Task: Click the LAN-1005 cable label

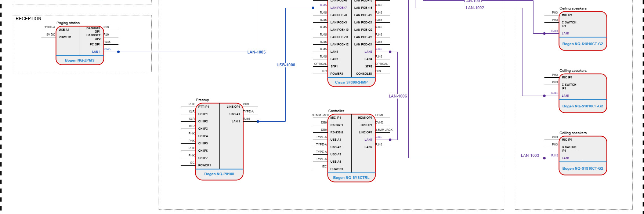Action: click(x=256, y=52)
